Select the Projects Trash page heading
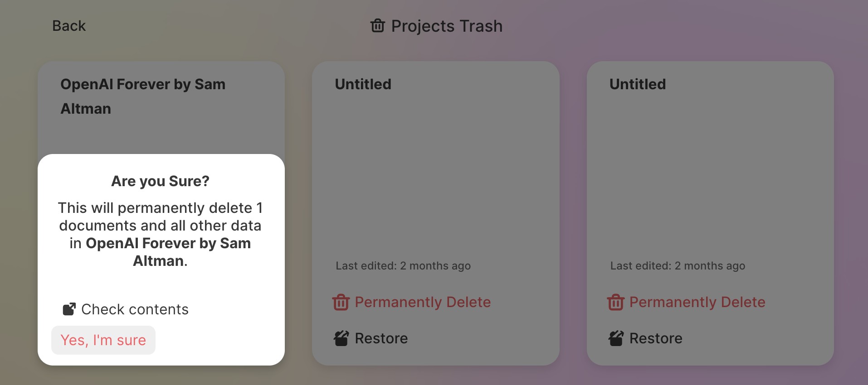The width and height of the screenshot is (868, 385). coord(447,26)
